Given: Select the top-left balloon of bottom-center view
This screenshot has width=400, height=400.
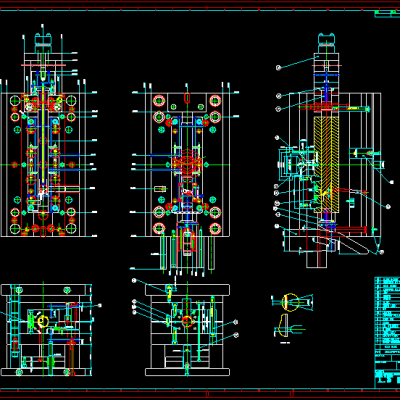Looking at the screenshot, I should pos(134,281).
